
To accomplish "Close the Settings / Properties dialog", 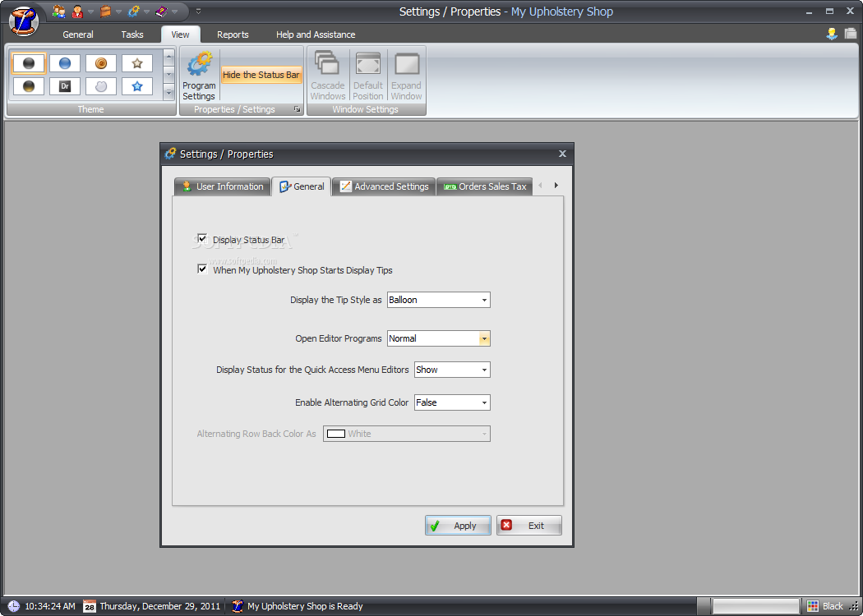I will pyautogui.click(x=562, y=154).
